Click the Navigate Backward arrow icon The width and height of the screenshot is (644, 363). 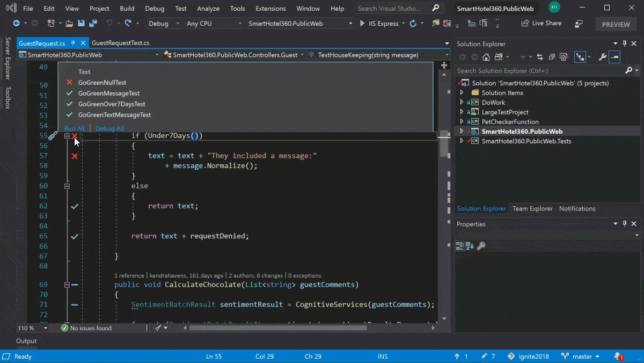(16, 23)
